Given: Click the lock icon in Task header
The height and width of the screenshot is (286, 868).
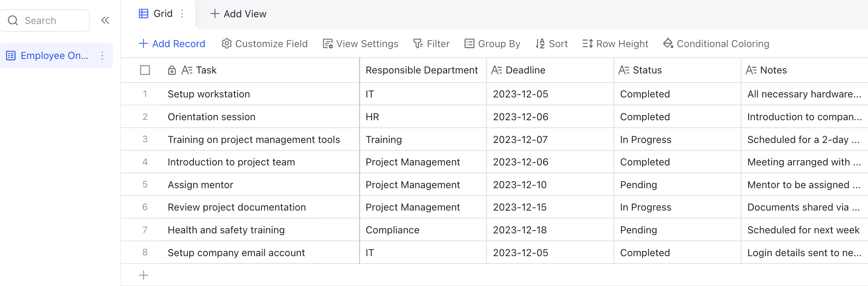Looking at the screenshot, I should 172,70.
